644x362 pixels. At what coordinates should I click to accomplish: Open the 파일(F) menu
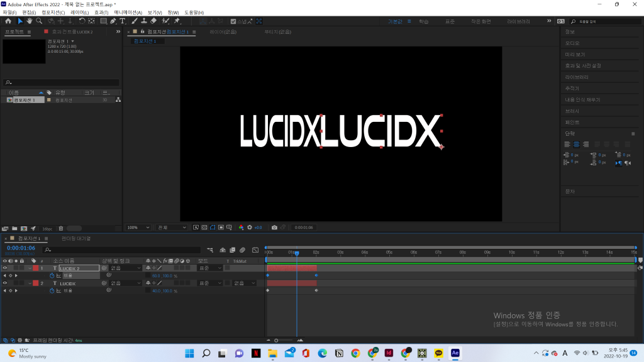[x=9, y=13]
